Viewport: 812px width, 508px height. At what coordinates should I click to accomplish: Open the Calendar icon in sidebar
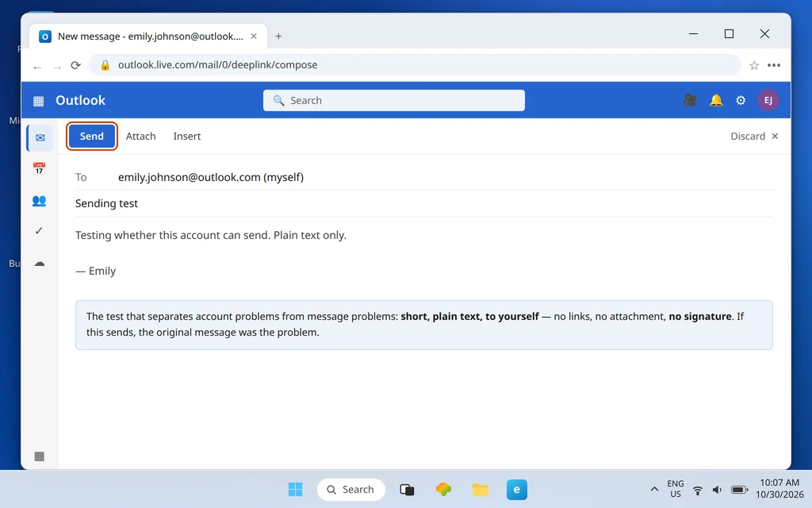pyautogui.click(x=39, y=168)
